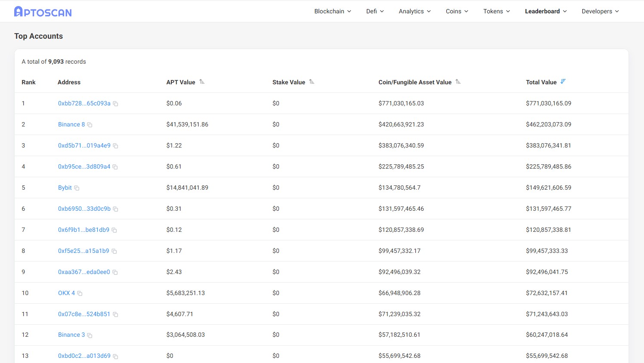
Task: Open account 0xd5b71...019a4e9
Action: click(x=84, y=145)
